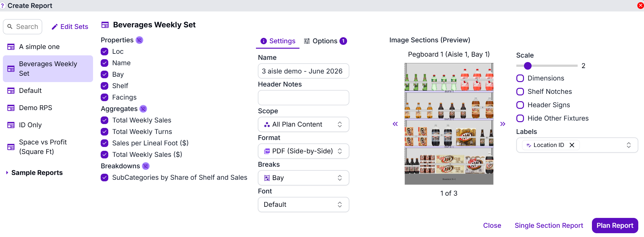Enable Header Signs option

(x=520, y=105)
